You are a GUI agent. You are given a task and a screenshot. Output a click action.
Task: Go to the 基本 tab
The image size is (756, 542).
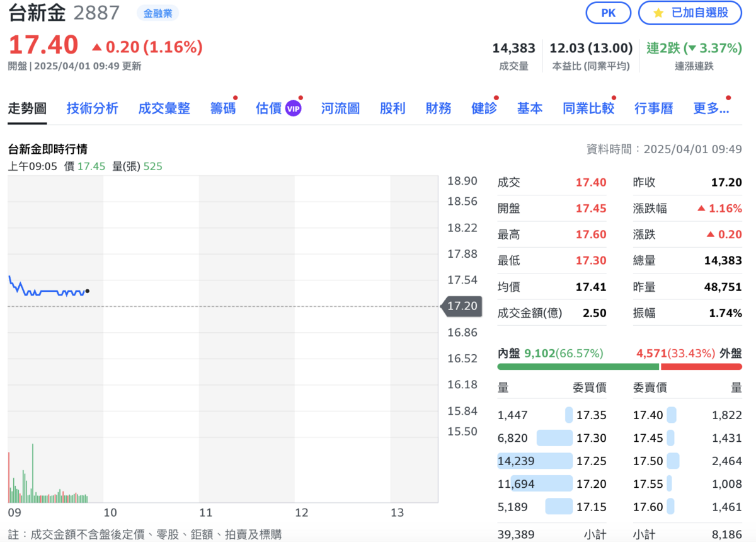coord(530,108)
